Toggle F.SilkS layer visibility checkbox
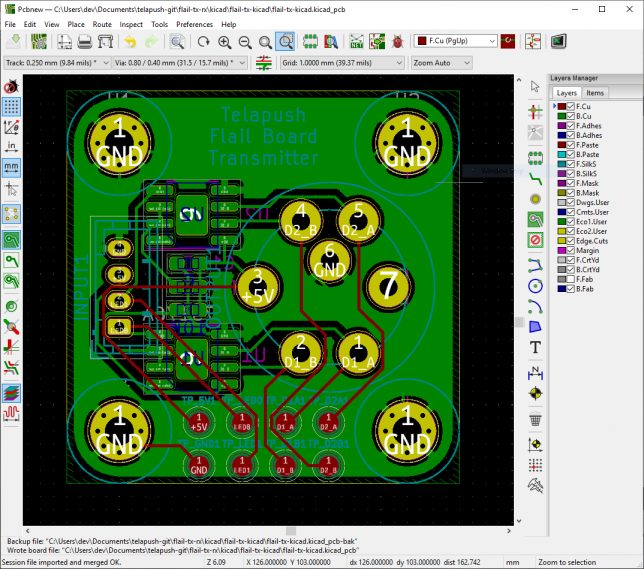This screenshot has height=569, width=644. click(570, 164)
